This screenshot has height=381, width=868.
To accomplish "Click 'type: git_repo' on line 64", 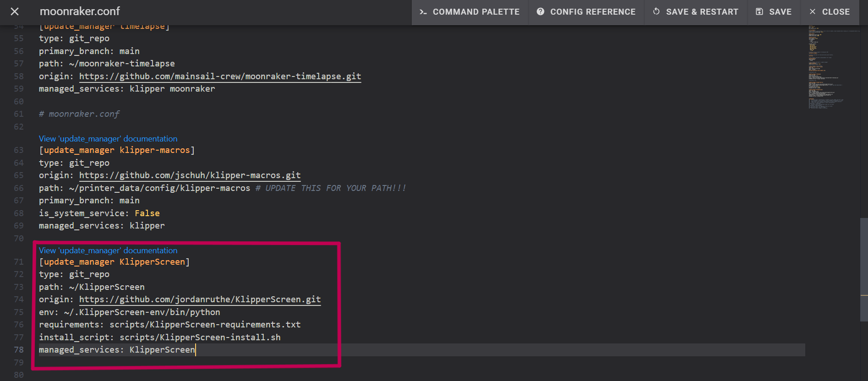I will point(74,163).
